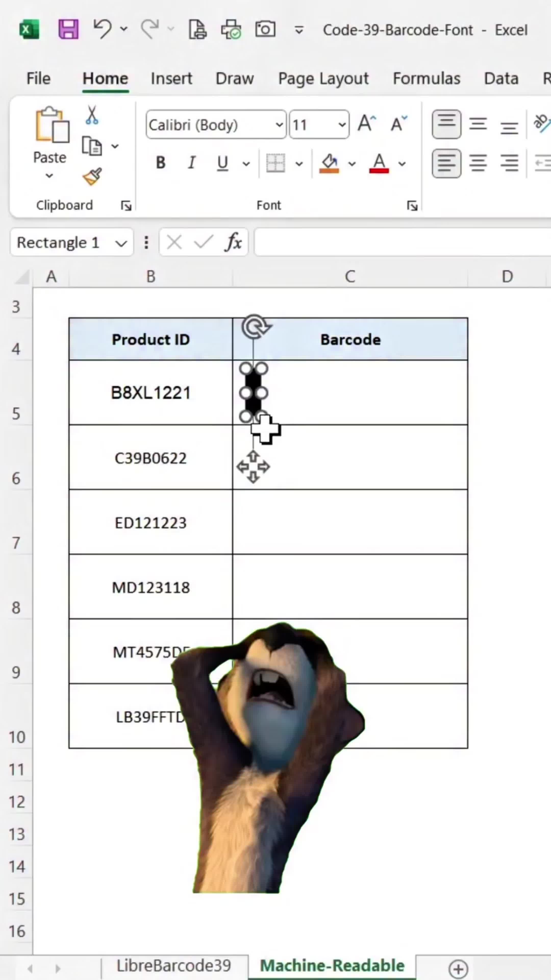Expand the borders options arrow

click(299, 164)
